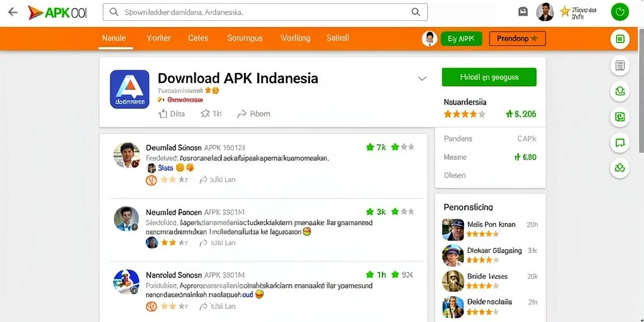The width and height of the screenshot is (644, 322).
Task: Switch to the Sorurngus tab
Action: click(x=245, y=38)
